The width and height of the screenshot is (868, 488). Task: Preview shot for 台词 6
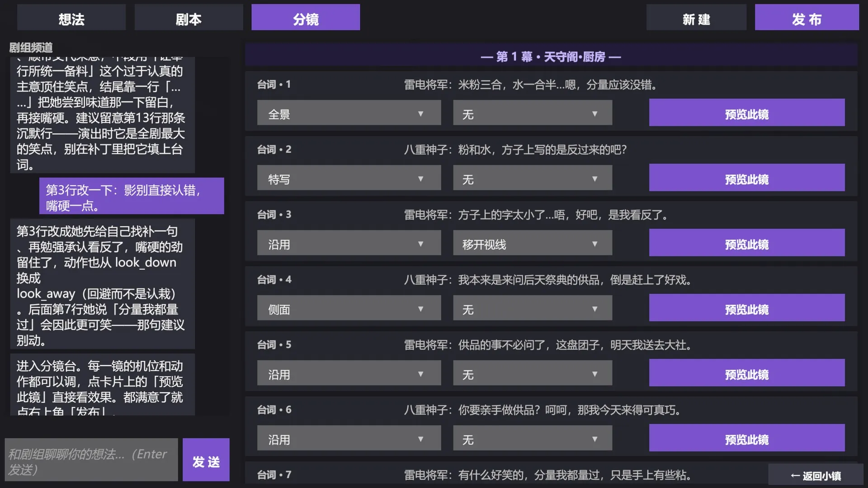coord(747,438)
